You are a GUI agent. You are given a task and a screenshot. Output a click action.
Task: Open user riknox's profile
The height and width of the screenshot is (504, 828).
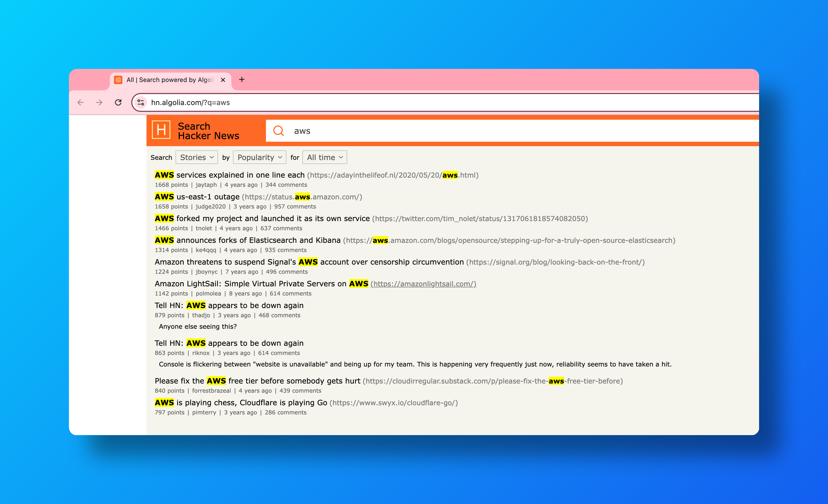point(201,353)
